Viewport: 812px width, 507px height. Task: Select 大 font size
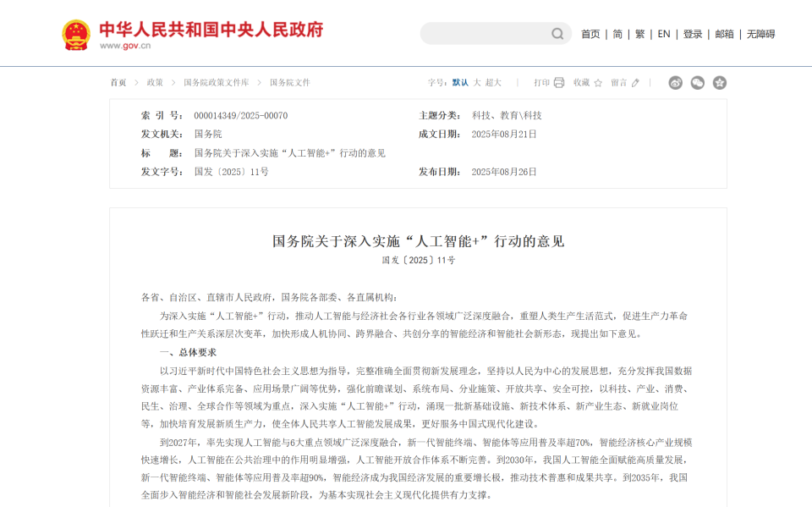477,82
